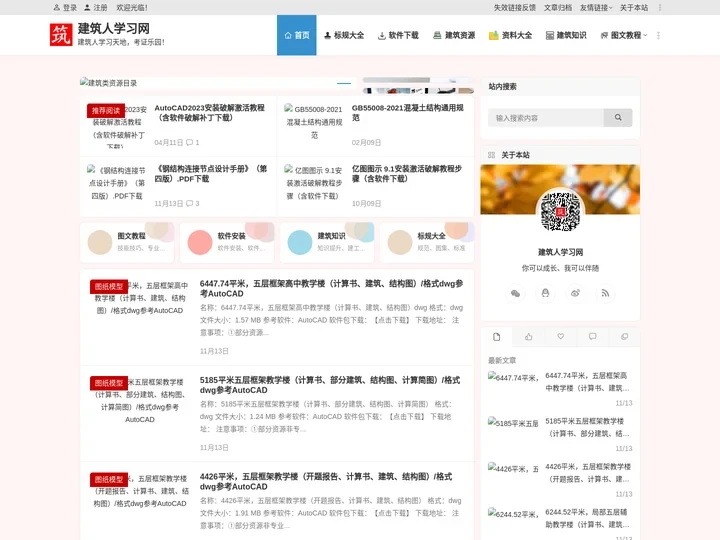The height and width of the screenshot is (540, 720).
Task: Open the 亿图图示 9.1安装激活破解教程 article
Action: pos(407,174)
